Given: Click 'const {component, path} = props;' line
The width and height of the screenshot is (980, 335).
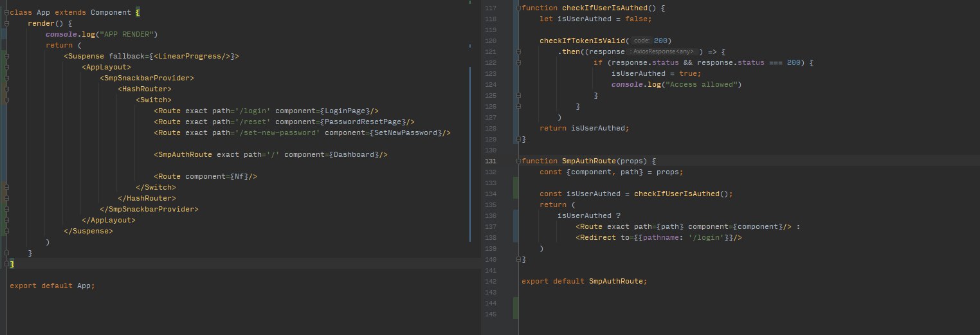Looking at the screenshot, I should [611, 172].
